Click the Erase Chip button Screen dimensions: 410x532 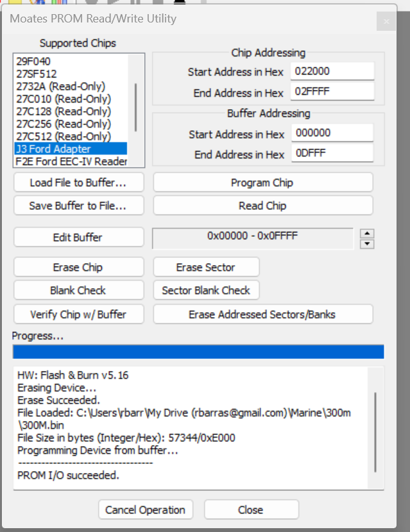[x=78, y=268]
